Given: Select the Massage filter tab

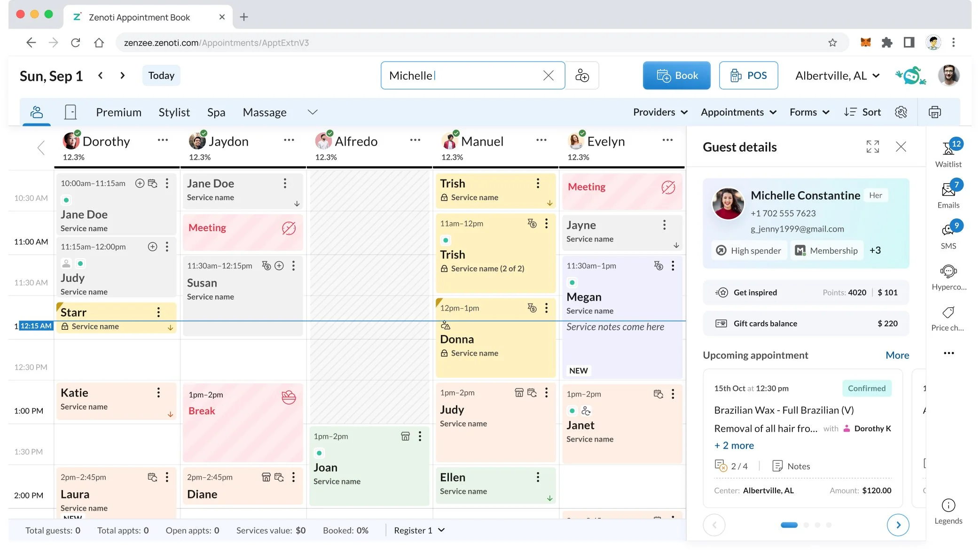Looking at the screenshot, I should pyautogui.click(x=264, y=112).
